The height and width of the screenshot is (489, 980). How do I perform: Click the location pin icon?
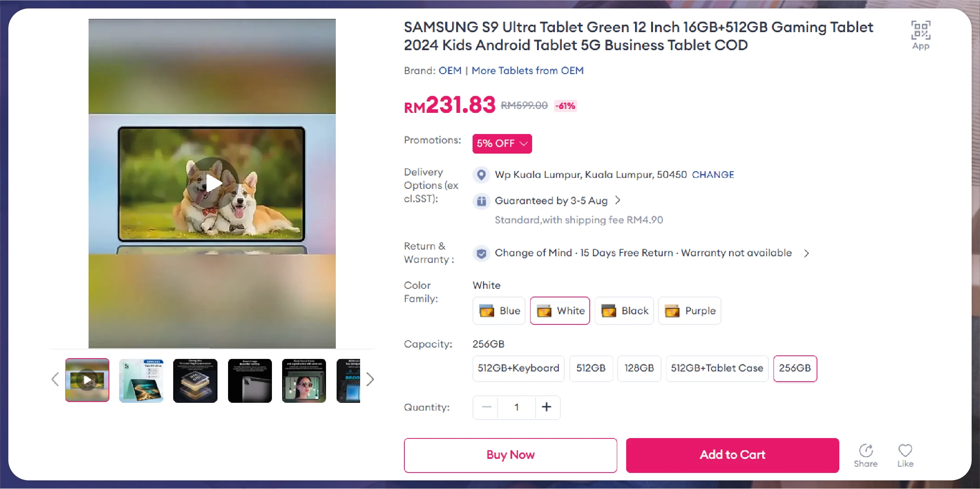481,175
